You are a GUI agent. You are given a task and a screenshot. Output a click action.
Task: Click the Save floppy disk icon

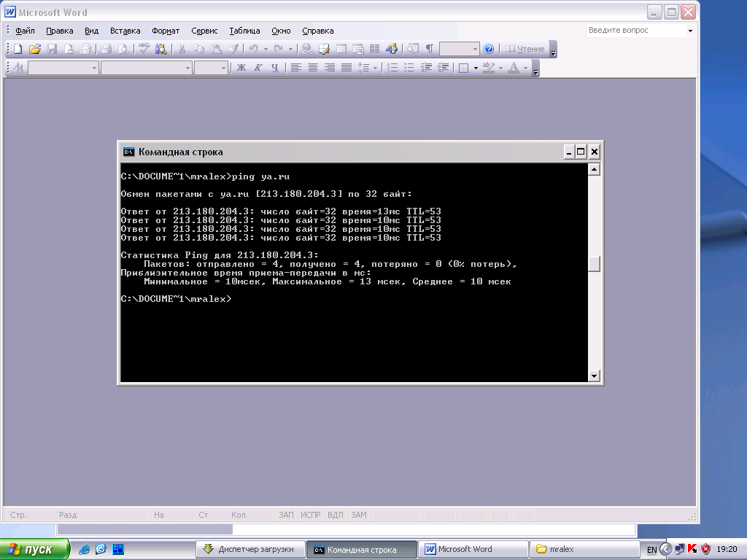click(x=52, y=49)
